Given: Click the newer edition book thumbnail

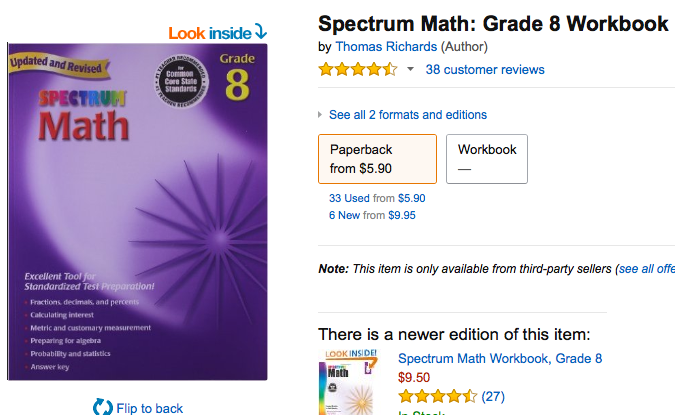Looking at the screenshot, I should [348, 382].
